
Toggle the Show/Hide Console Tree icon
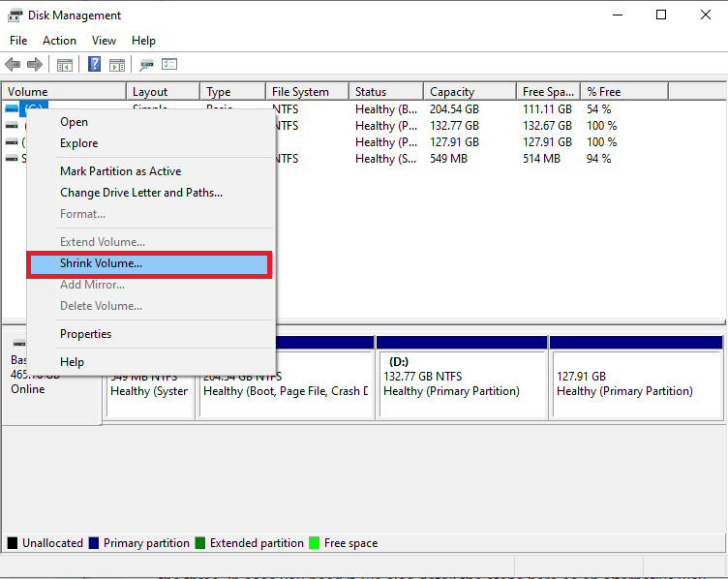65,65
